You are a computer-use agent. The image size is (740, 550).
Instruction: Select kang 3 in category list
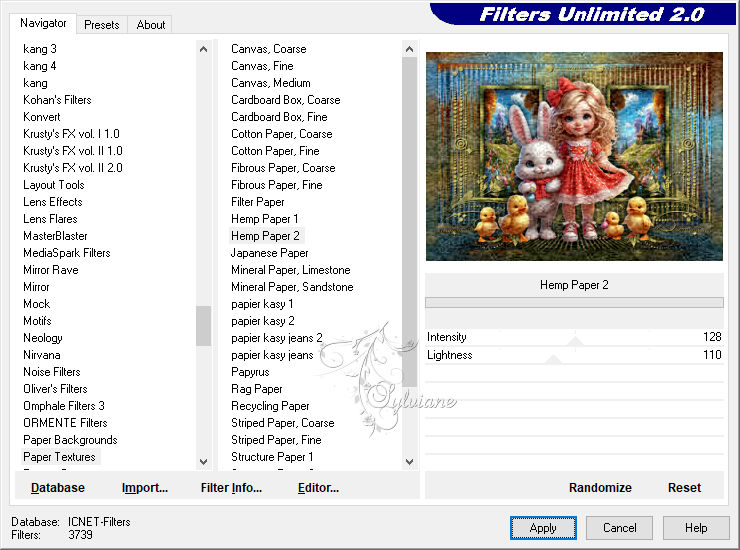(40, 49)
